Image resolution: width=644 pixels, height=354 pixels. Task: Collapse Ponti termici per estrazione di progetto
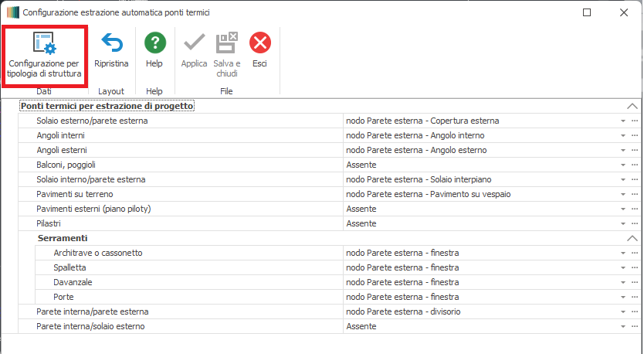(x=632, y=106)
